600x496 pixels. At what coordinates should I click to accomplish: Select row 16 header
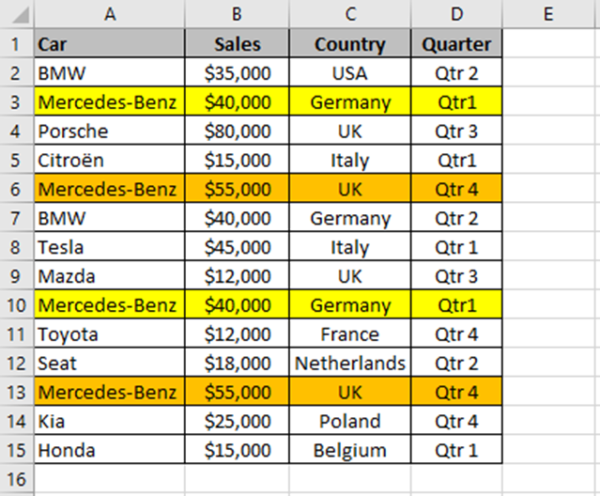(x=17, y=479)
